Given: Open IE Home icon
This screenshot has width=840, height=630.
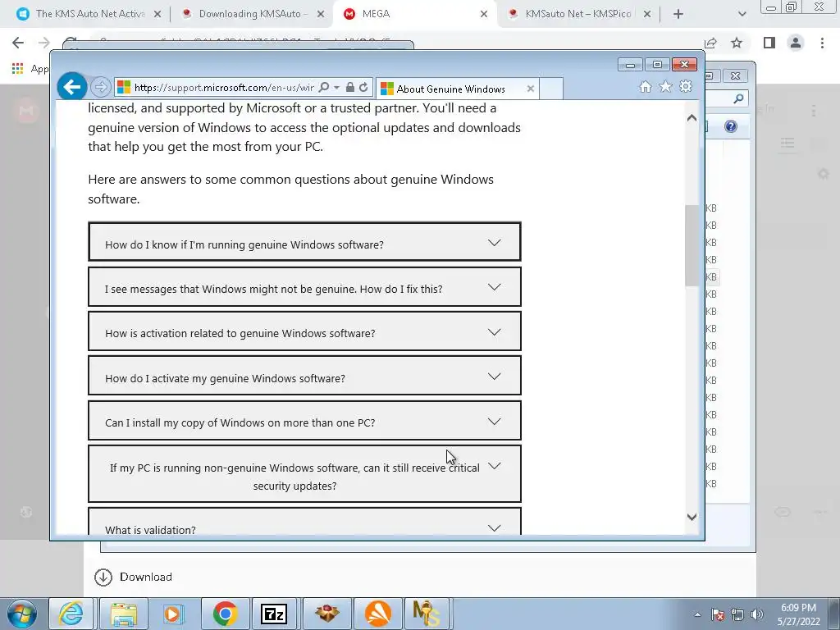Looking at the screenshot, I should 646,87.
